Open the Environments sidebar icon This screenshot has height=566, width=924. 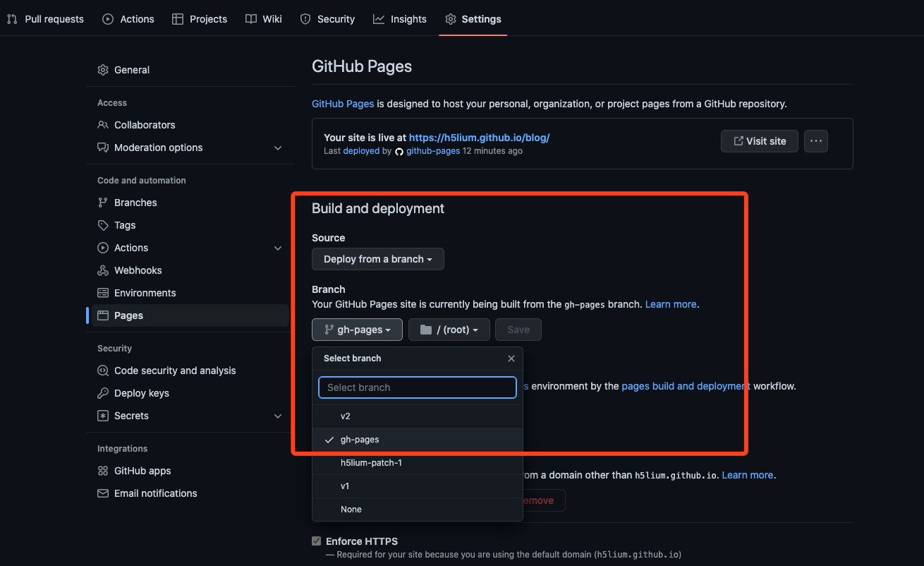point(103,293)
